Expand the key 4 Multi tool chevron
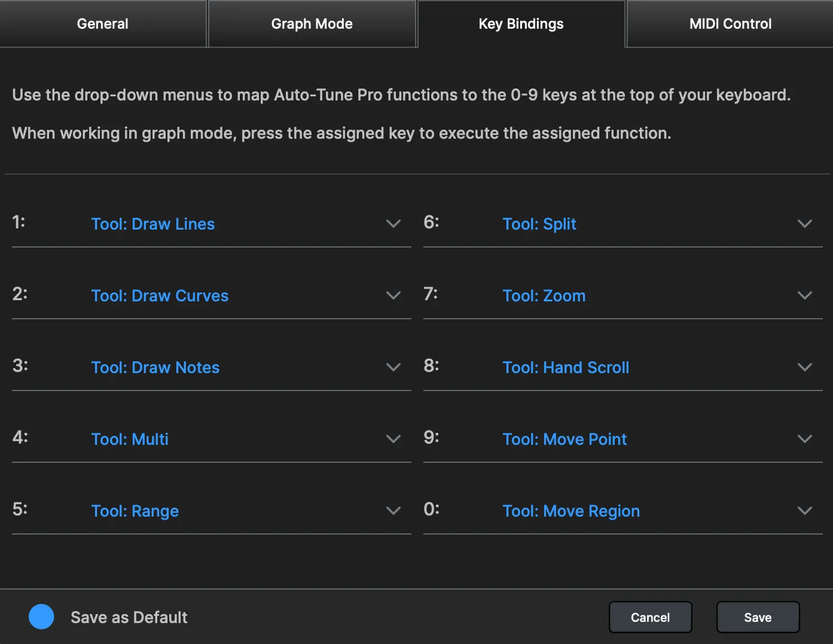The height and width of the screenshot is (644, 833). tap(393, 439)
